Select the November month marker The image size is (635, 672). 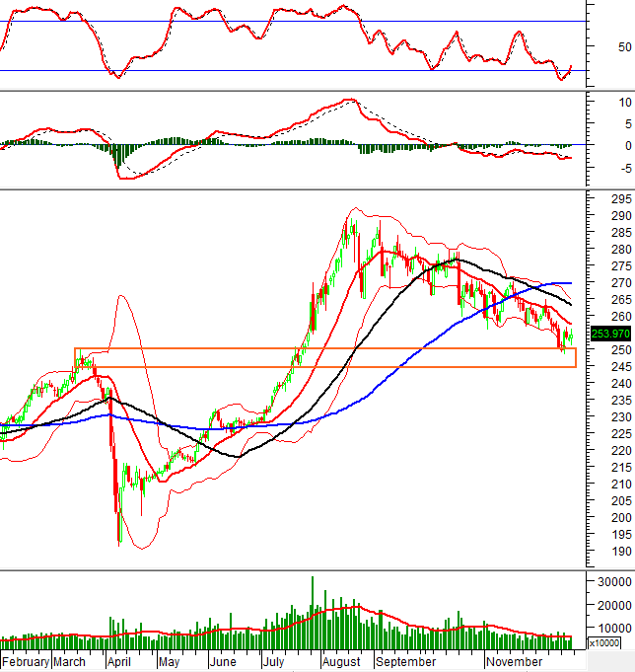[514, 661]
